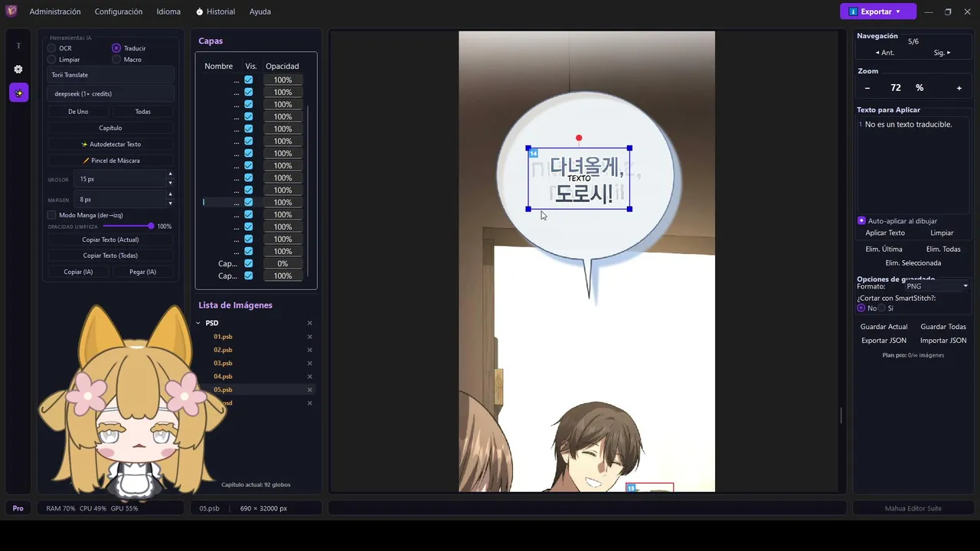The width and height of the screenshot is (980, 551).
Task: Select the Traducir radio option
Action: [116, 48]
